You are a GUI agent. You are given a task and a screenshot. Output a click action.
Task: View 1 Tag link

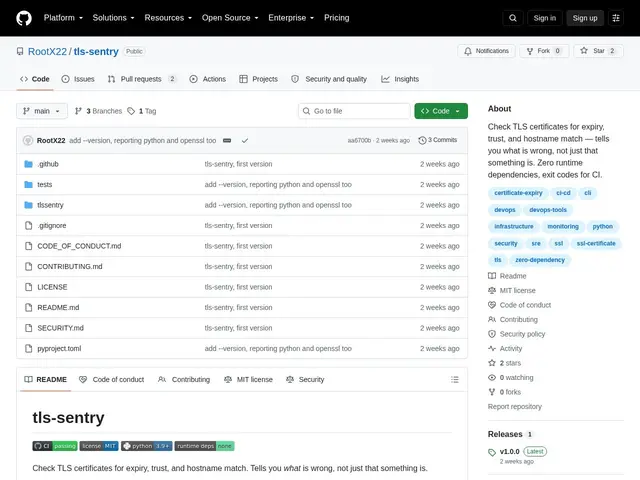pos(142,111)
